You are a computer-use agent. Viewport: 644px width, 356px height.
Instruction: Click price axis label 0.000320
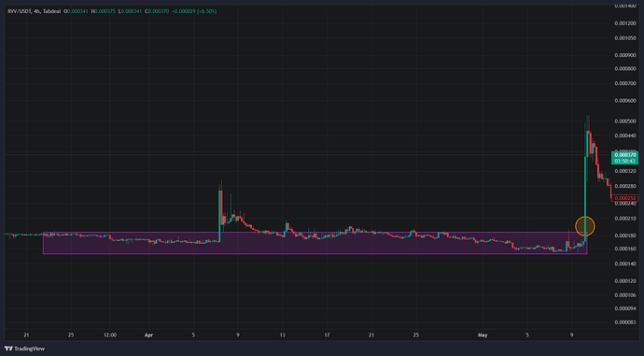[x=625, y=171]
